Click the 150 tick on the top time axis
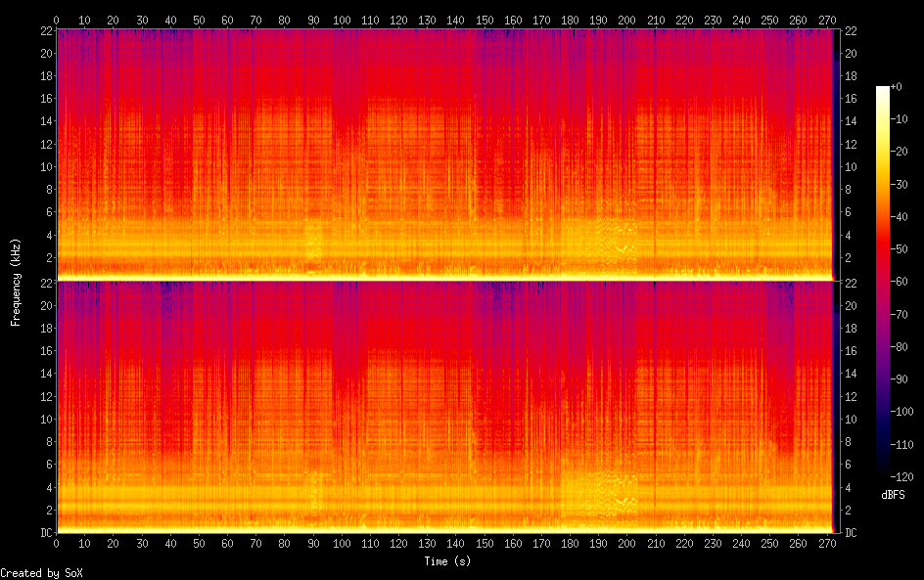924x580 pixels. (x=483, y=20)
